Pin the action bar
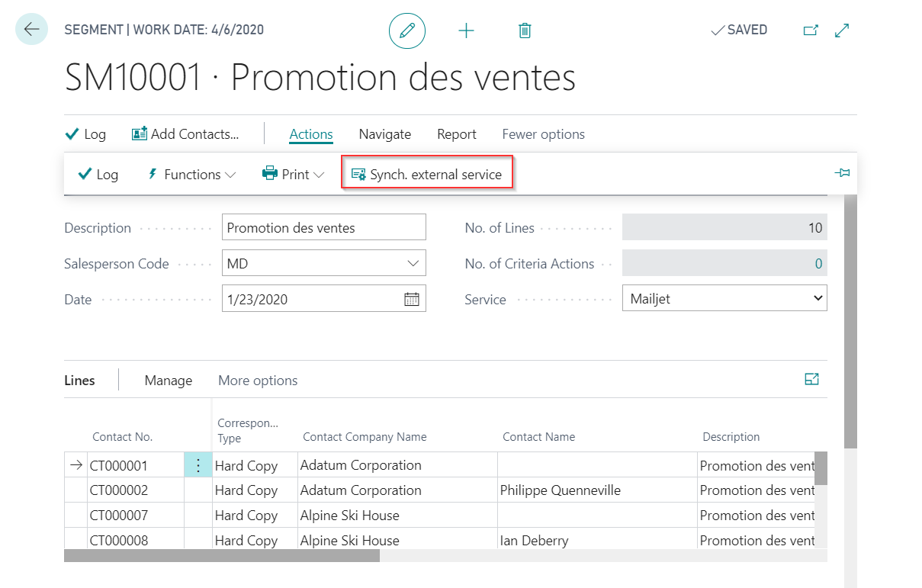Viewport: 922px width, 588px height. [842, 174]
